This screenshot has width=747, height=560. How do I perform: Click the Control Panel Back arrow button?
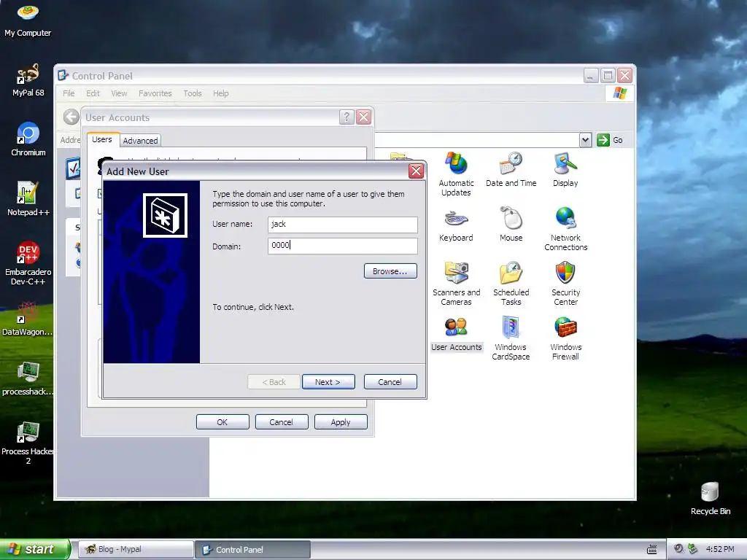click(71, 117)
